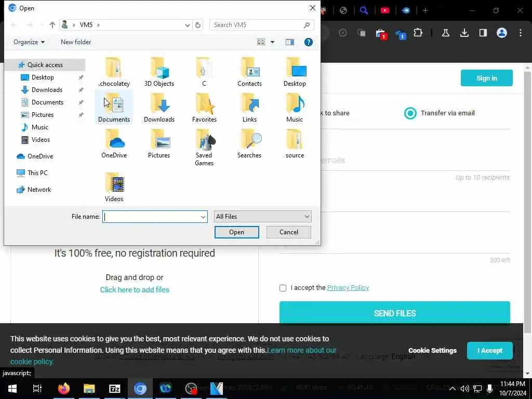Select the Documents folder in file list
Screen dimensions: 532x399
[114, 108]
